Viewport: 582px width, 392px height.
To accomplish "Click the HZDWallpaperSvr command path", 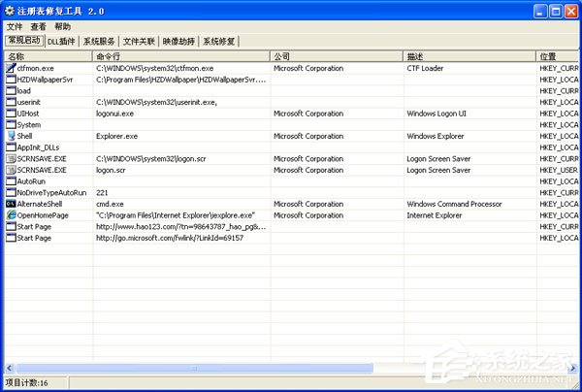I will [180, 80].
